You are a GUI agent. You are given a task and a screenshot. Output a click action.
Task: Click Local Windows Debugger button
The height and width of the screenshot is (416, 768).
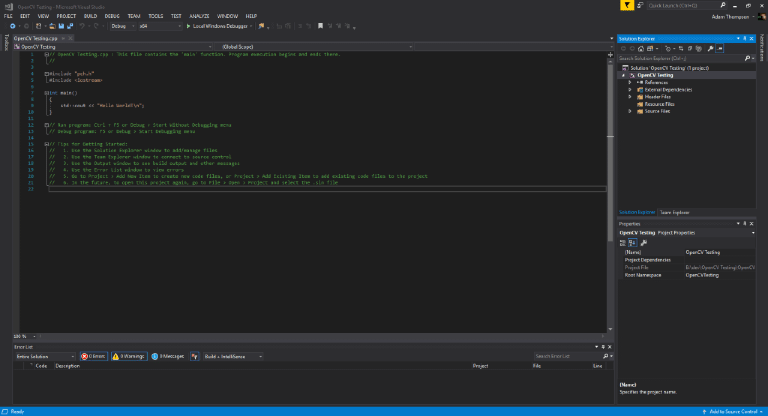pyautogui.click(x=220, y=26)
